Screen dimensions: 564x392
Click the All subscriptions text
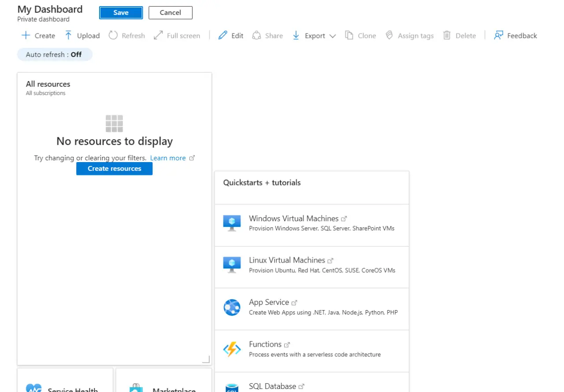45,93
